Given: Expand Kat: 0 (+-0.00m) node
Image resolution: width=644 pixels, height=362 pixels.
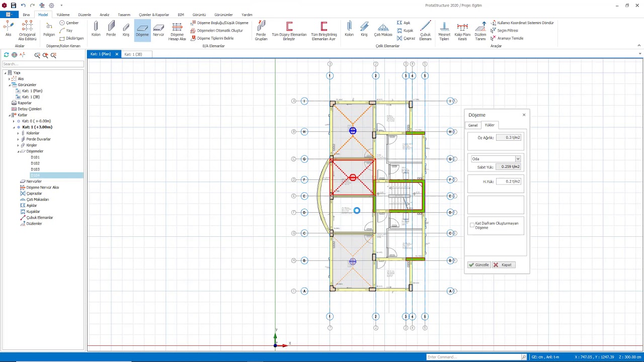Looking at the screenshot, I should click(x=14, y=121).
